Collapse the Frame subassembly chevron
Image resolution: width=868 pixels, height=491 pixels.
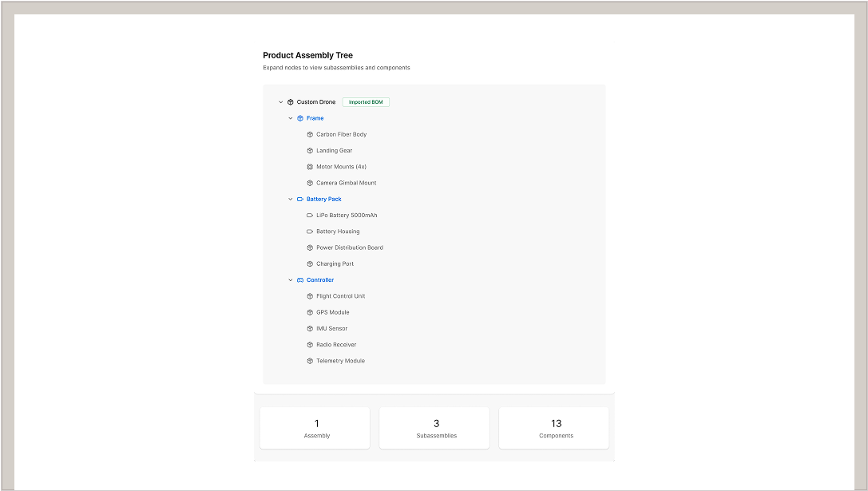(x=291, y=118)
